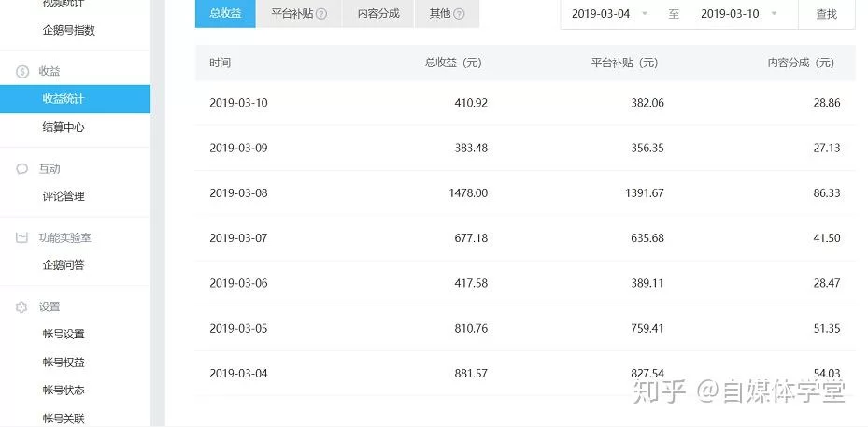The width and height of the screenshot is (868, 427).
Task: Click the 设置 gear icon in sidebar
Action: [21, 307]
